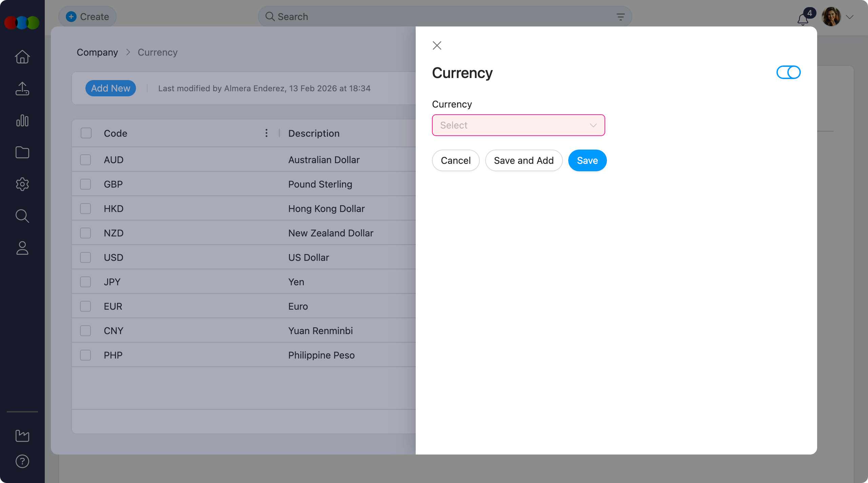Open the Files folder icon in sidebar
This screenshot has height=483, width=868.
pos(22,152)
